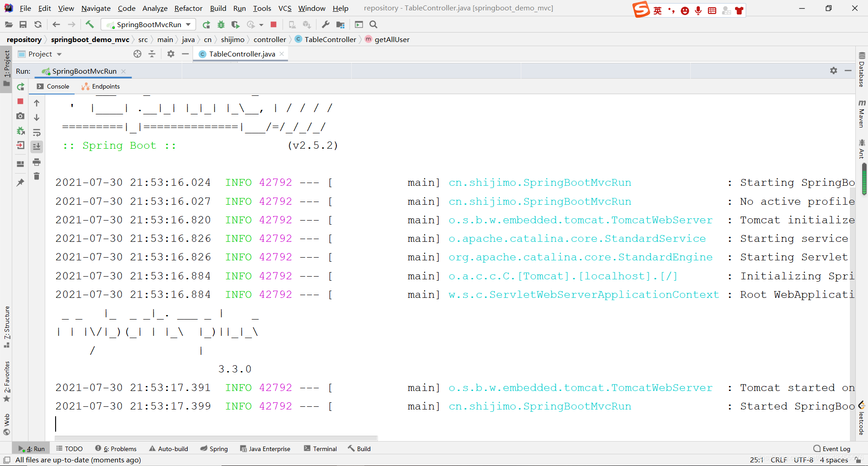Open the 4 spaces indent selector
This screenshot has height=466, width=868.
[834, 460]
